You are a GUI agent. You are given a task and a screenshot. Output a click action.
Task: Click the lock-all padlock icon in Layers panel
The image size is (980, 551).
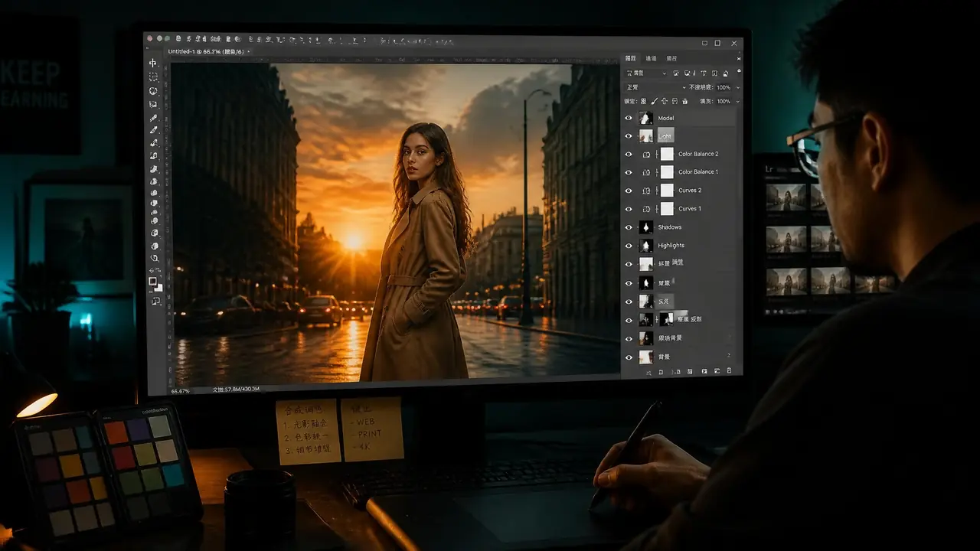coord(684,101)
